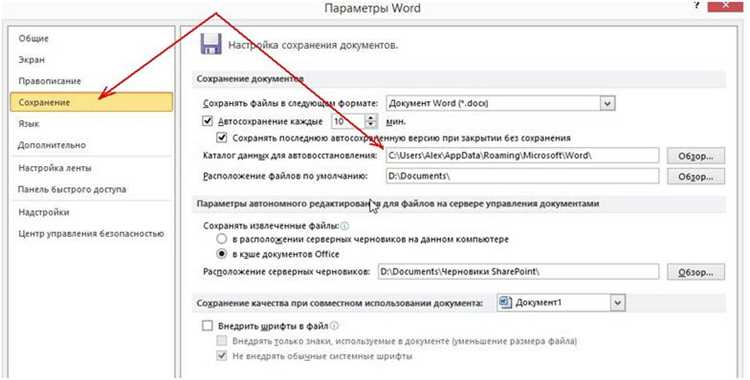Toggle Не внедрять обычные системные шрифты checkbox
Screen dimensions: 750x380
coord(221,356)
